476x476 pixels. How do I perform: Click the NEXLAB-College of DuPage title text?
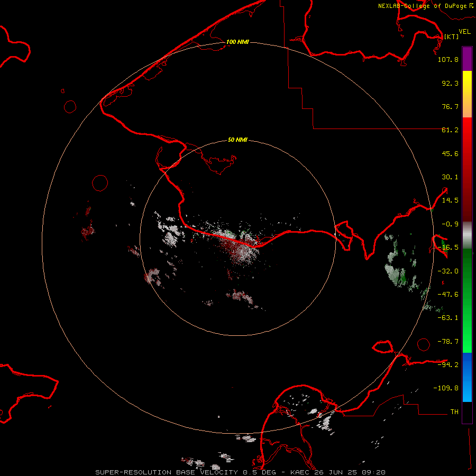tap(422, 6)
